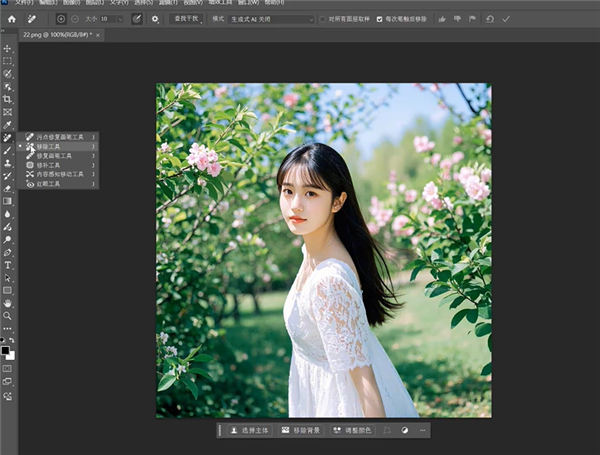This screenshot has width=600, height=455.
Task: Open the 文件 menu
Action: click(24, 2)
